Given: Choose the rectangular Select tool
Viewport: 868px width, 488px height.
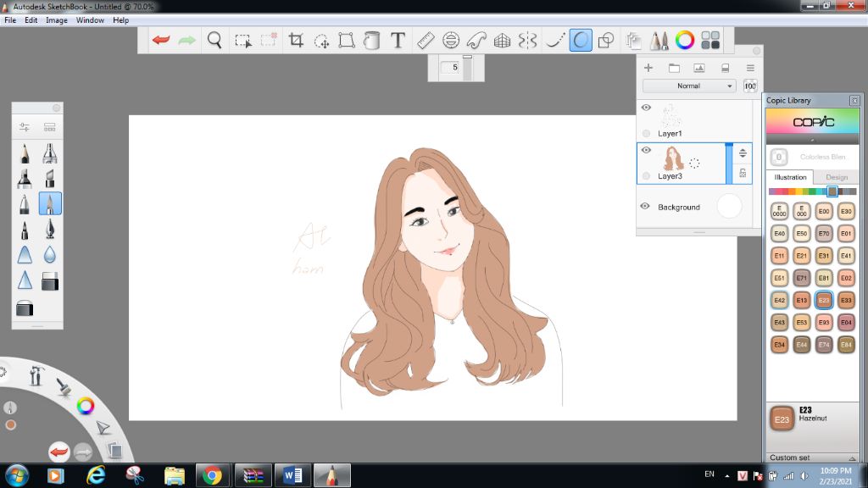Looking at the screenshot, I should (x=242, y=41).
